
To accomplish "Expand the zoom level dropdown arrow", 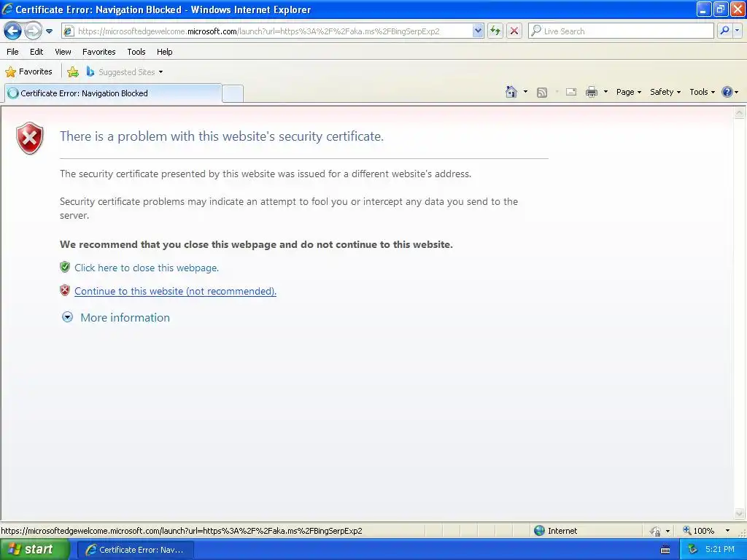I will click(x=727, y=531).
